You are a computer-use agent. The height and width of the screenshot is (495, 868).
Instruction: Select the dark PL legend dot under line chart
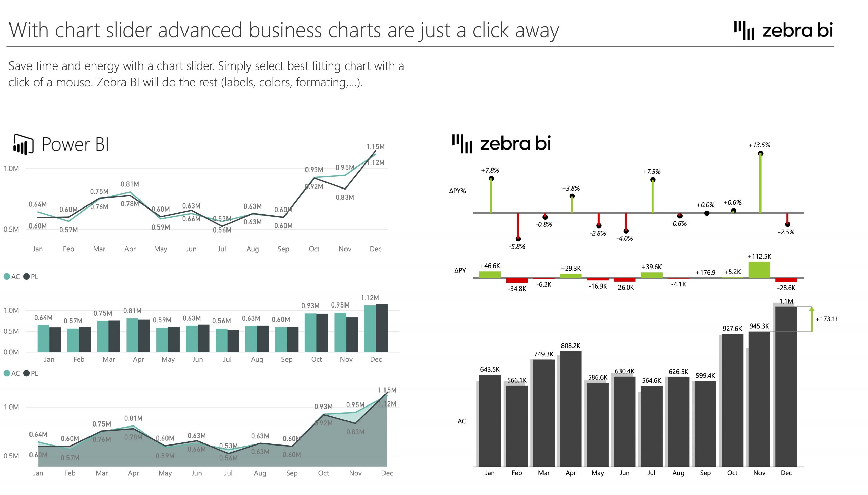pos(26,276)
